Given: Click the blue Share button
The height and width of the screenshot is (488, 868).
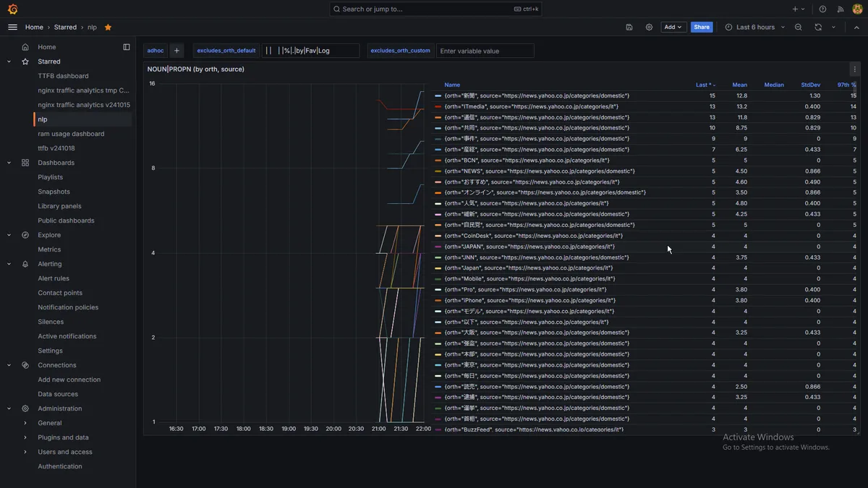Looking at the screenshot, I should (x=701, y=27).
